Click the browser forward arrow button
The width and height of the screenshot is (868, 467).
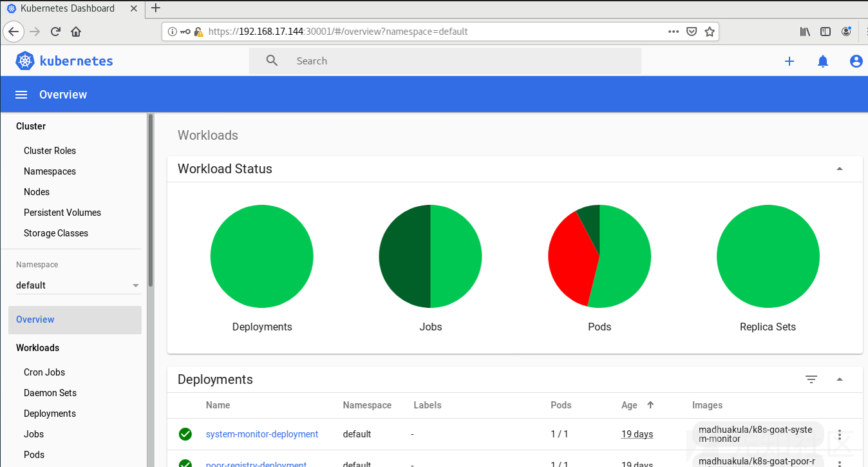pos(35,32)
